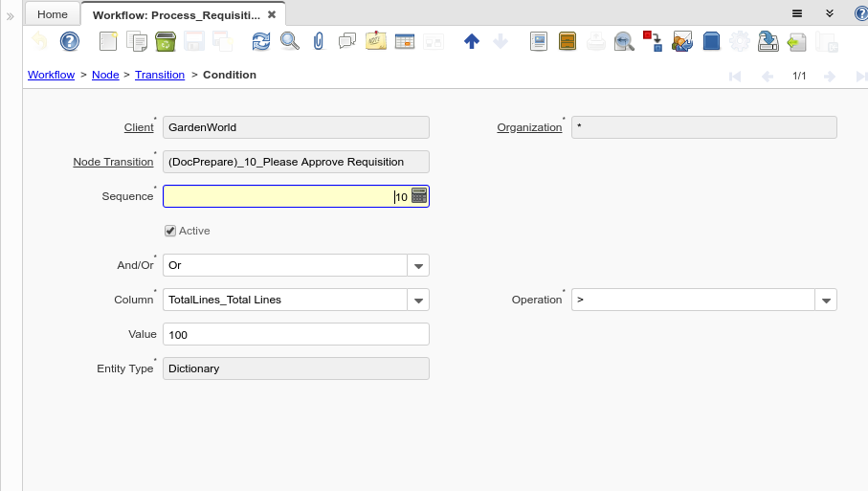Image resolution: width=868 pixels, height=491 pixels.
Task: Delete record using green trash icon
Action: click(x=165, y=41)
